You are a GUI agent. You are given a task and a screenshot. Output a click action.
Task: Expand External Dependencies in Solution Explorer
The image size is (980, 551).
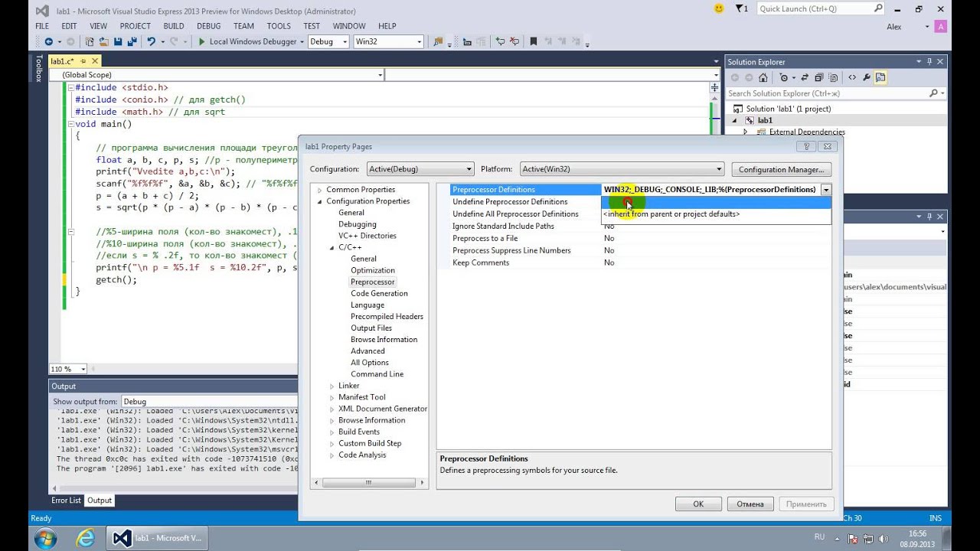[x=746, y=132]
